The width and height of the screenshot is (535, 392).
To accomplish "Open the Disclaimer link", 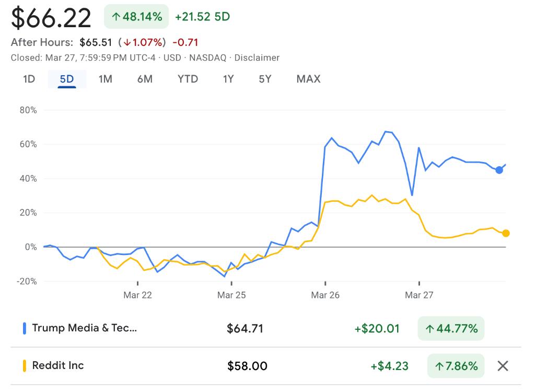I will 257,57.
